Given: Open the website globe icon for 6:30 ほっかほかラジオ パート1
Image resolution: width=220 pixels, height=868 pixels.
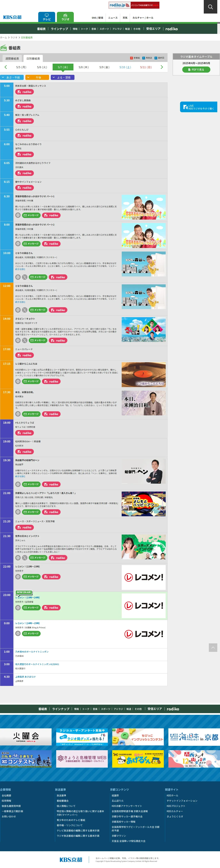Looking at the screenshot, I should (x=18, y=215).
